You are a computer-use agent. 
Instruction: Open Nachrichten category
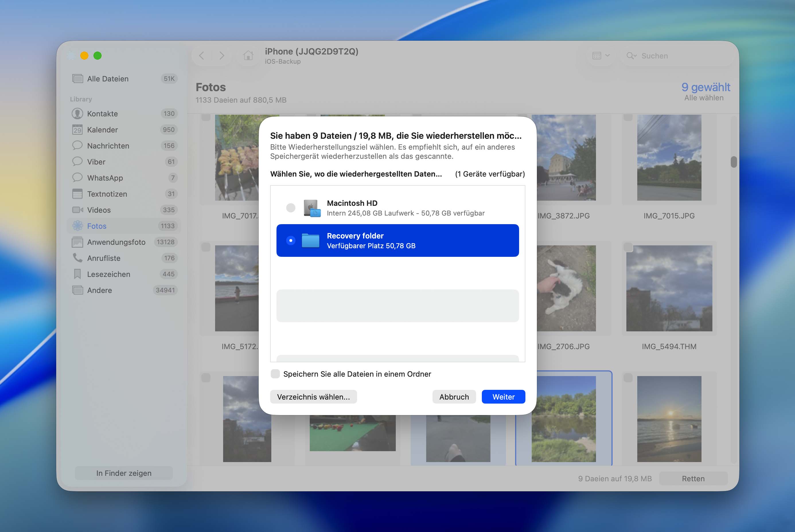(x=124, y=146)
